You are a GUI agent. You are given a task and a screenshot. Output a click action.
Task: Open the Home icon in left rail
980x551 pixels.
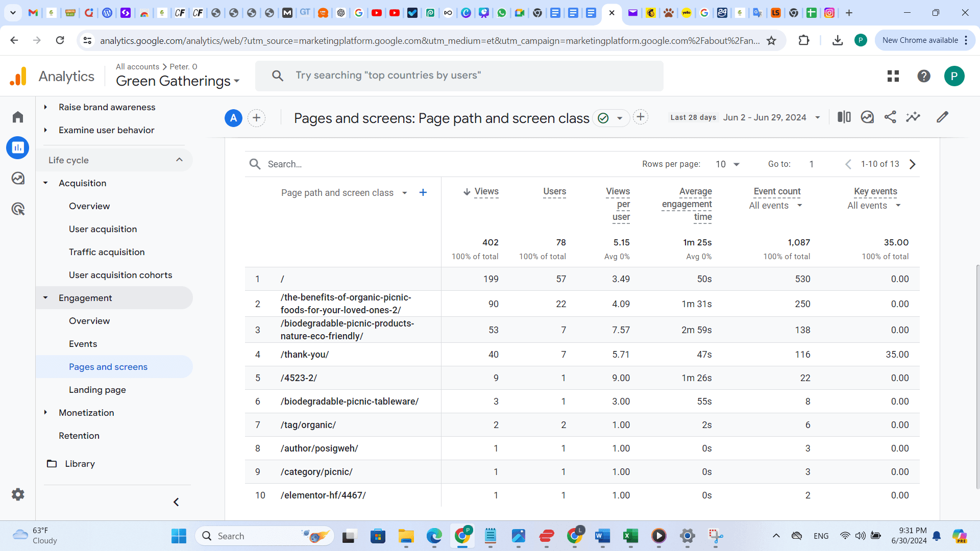18,117
